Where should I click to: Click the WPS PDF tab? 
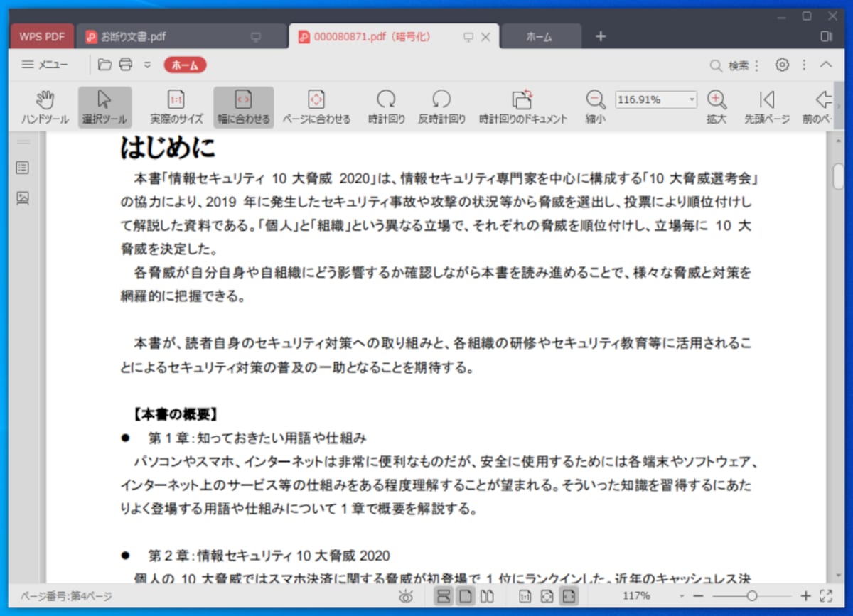tap(42, 37)
